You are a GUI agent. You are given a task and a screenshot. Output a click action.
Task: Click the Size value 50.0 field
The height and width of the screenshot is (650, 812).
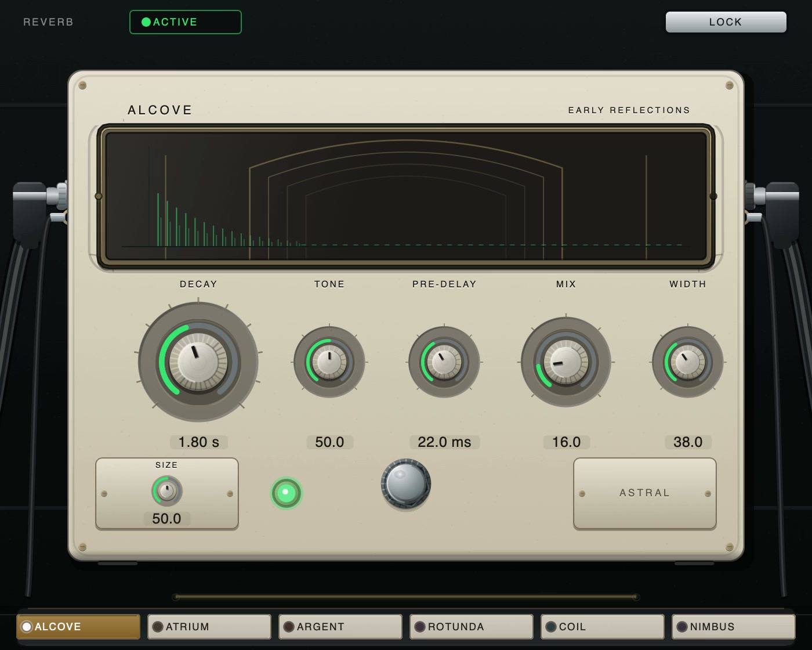coord(167,519)
